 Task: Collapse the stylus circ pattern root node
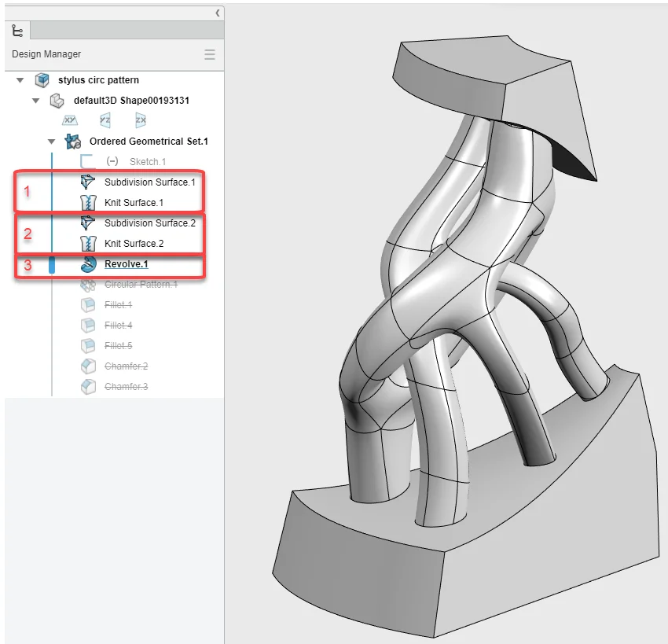click(20, 80)
